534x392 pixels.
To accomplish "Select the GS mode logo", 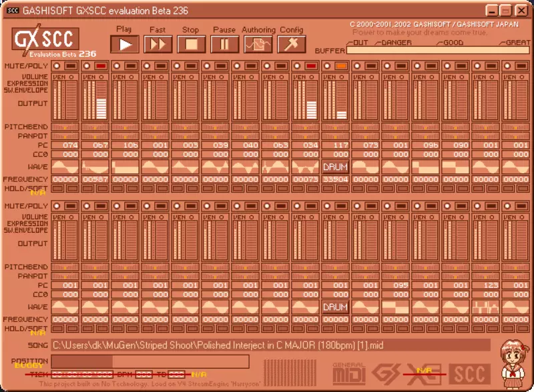I will pos(386,373).
